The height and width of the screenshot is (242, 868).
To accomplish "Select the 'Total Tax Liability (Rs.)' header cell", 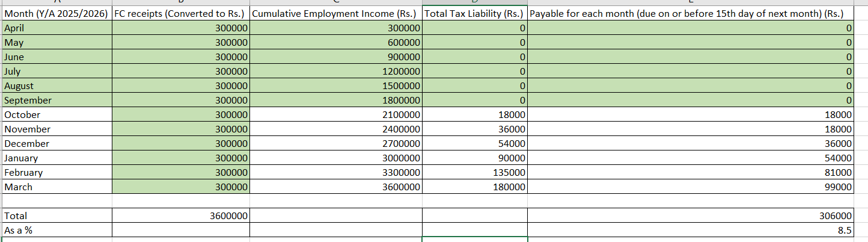I will [475, 14].
